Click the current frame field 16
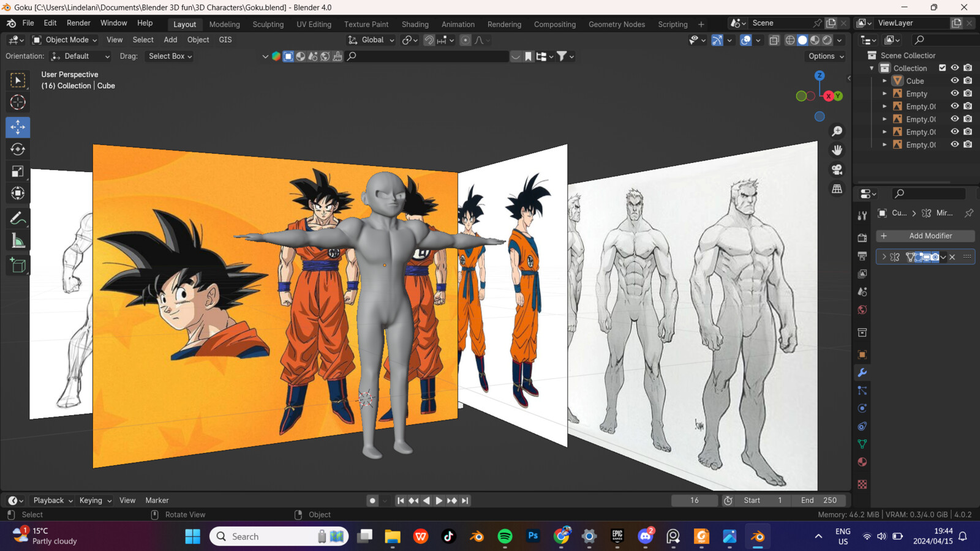Screen dimensions: 980x551 695,500
